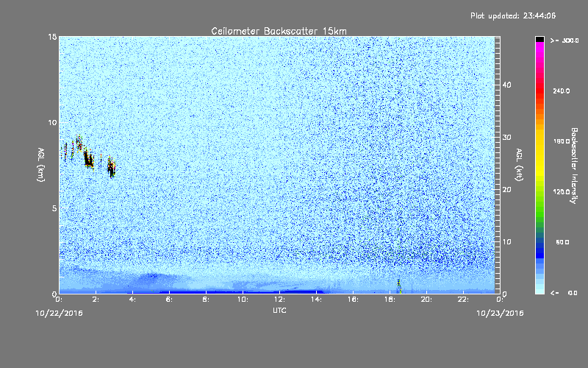Click the 10 kft tick label
This screenshot has width=588, height=368.
(506, 242)
